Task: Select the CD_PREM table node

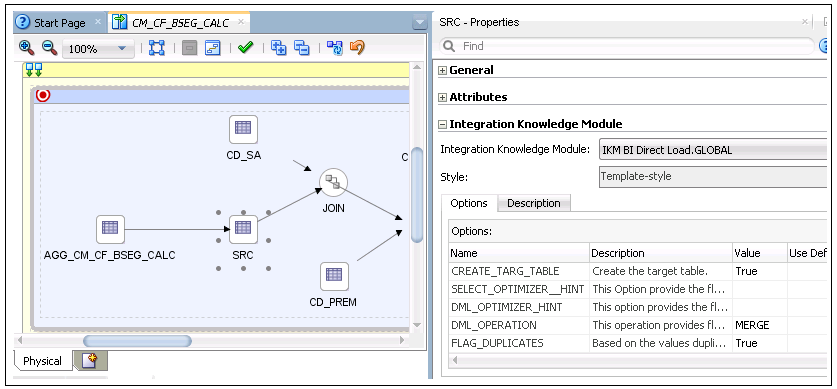Action: click(x=334, y=276)
